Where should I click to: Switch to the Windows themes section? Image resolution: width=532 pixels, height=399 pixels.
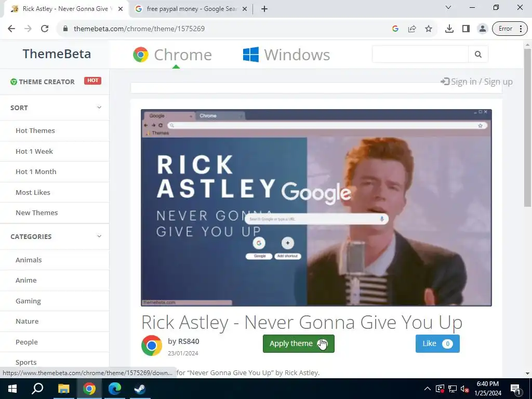[286, 55]
